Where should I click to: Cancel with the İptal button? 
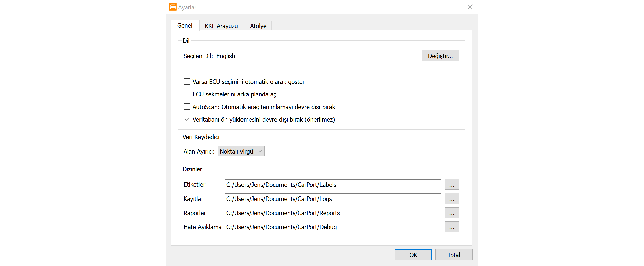tap(454, 255)
